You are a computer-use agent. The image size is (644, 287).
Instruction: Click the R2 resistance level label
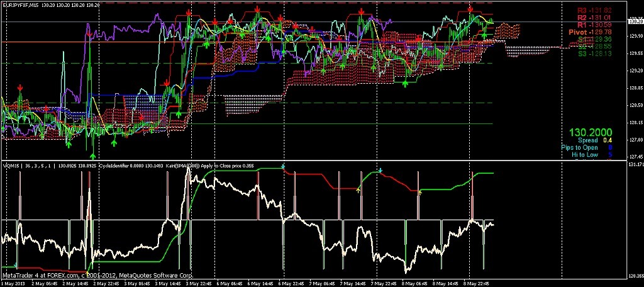pos(594,18)
